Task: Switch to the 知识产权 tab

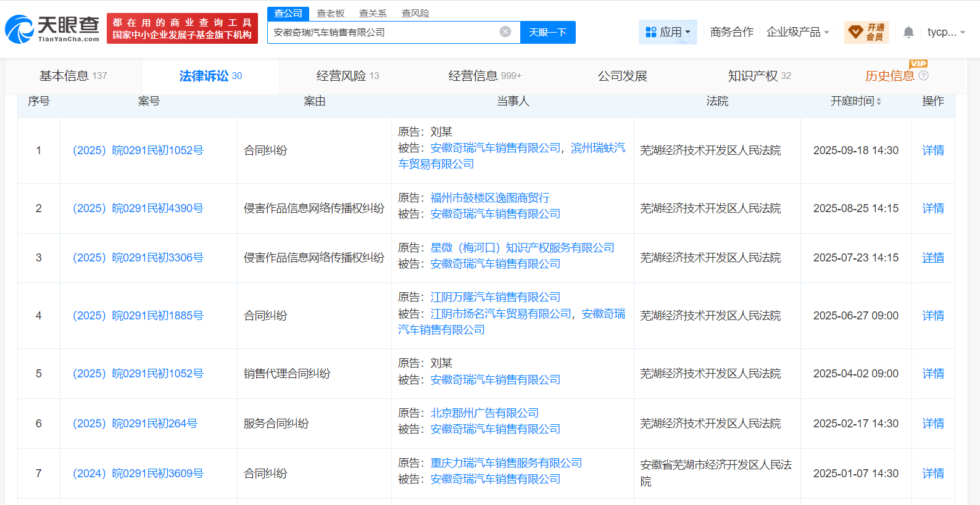Action: coord(759,76)
